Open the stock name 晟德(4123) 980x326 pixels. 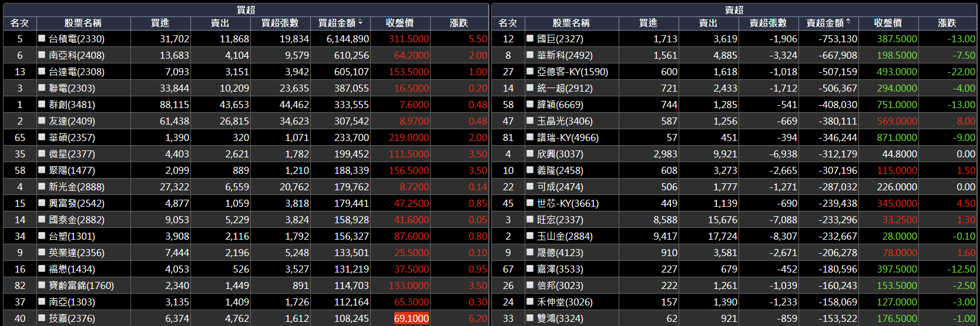point(560,253)
